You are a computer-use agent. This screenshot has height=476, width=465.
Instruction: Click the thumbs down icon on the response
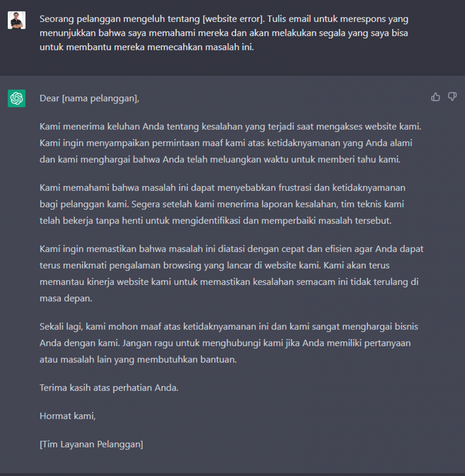452,97
